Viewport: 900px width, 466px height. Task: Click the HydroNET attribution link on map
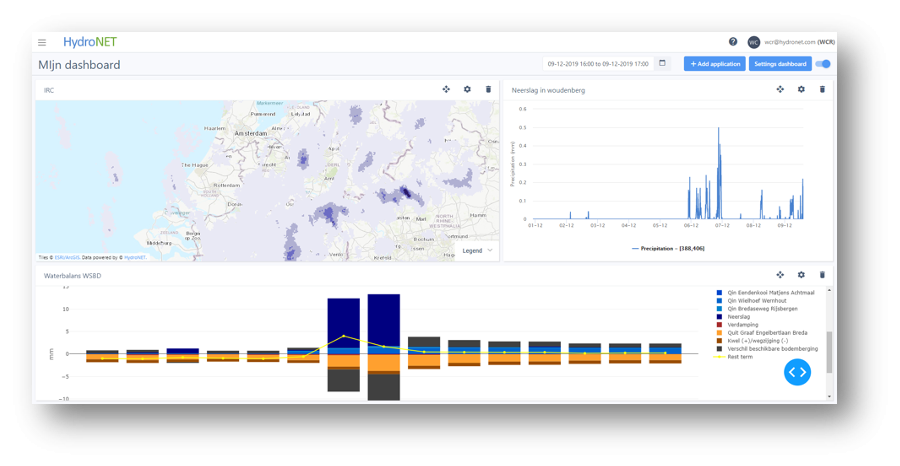pyautogui.click(x=135, y=258)
